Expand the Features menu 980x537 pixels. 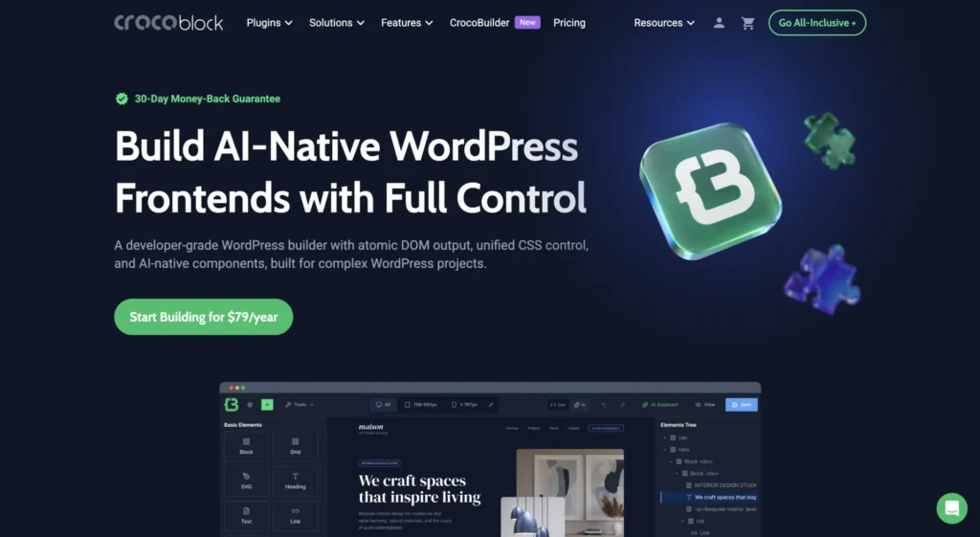click(x=407, y=23)
